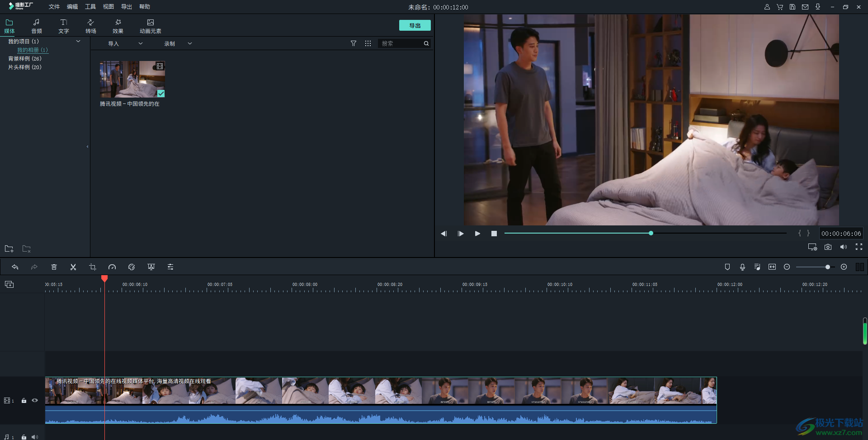
Task: Toggle the timeline track height button
Action: [859, 267]
